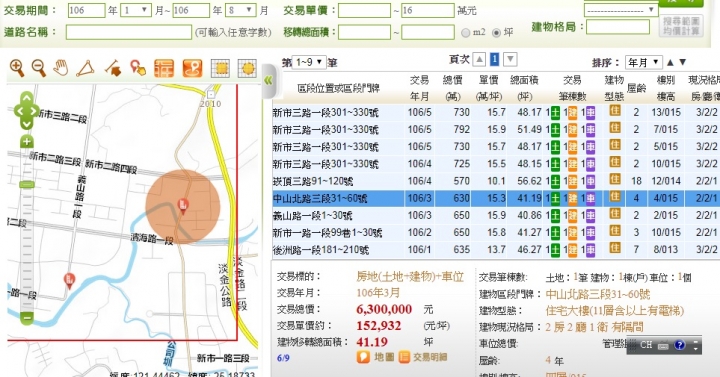Click the red marker inside orange circle
The image size is (720, 377).
tap(183, 206)
